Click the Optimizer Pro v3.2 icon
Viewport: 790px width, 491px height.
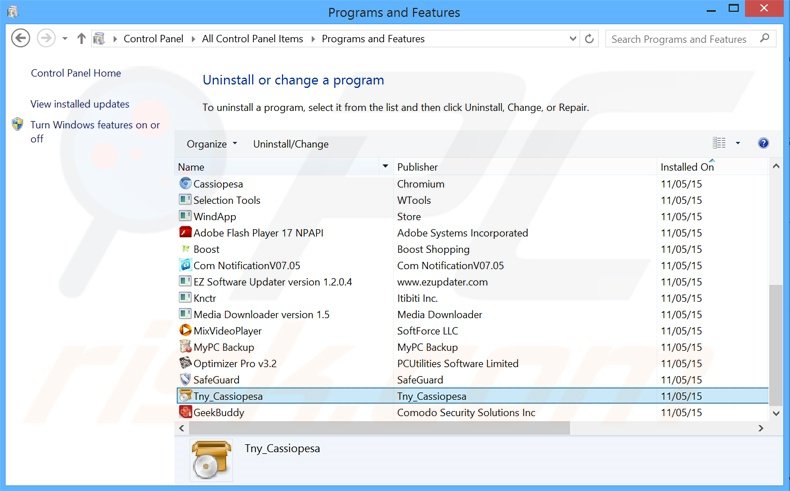[x=185, y=363]
